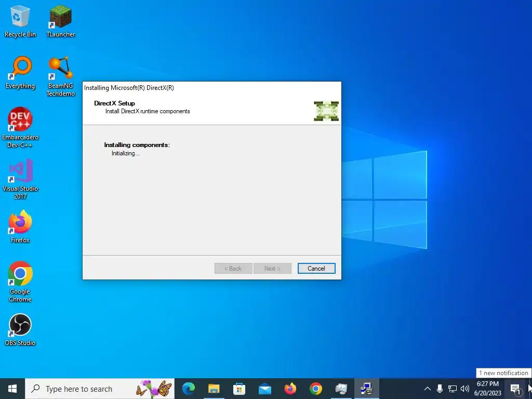The image size is (532, 399).
Task: Open network status tray icon
Action: coord(453,389)
